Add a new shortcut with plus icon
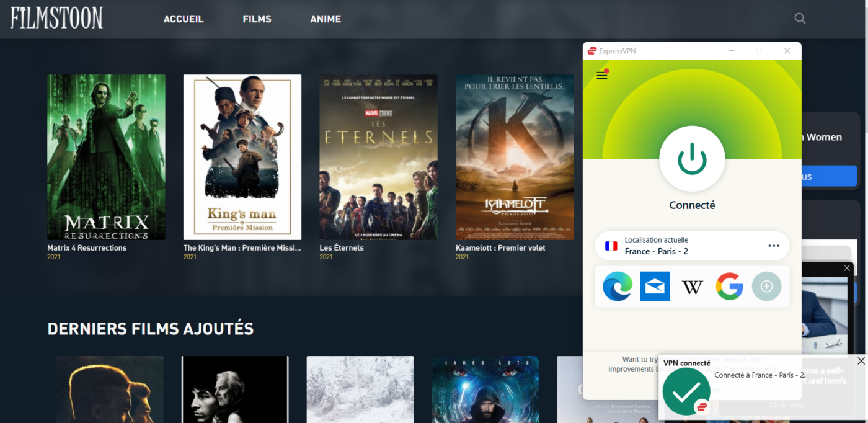The width and height of the screenshot is (868, 423). click(767, 287)
